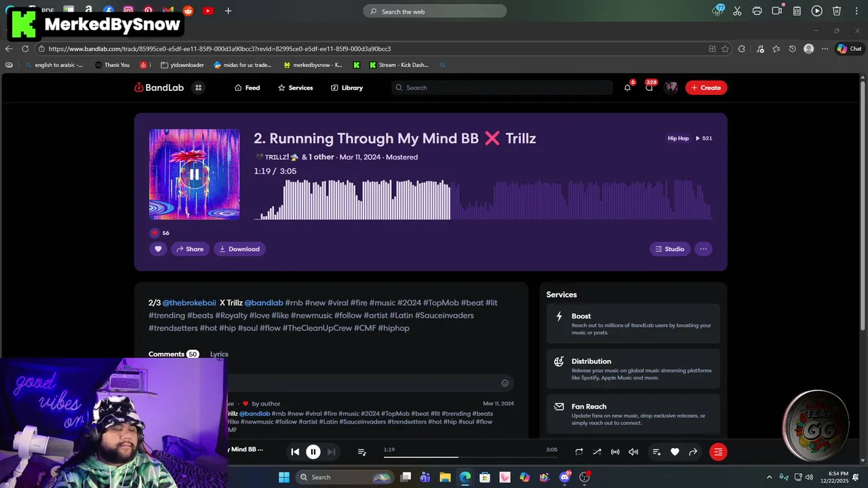Open the emoji picker in the comment box
868x488 pixels.
[505, 383]
